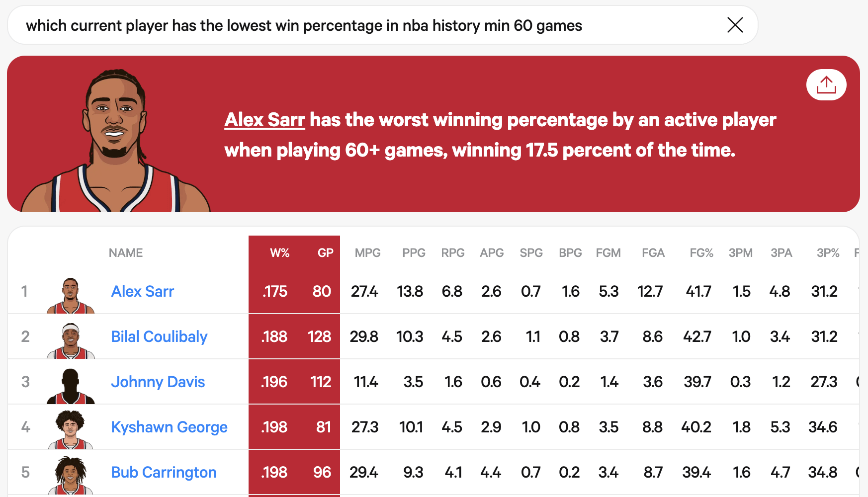The image size is (868, 497).
Task: Sort by the 3P% column header
Action: 827,252
